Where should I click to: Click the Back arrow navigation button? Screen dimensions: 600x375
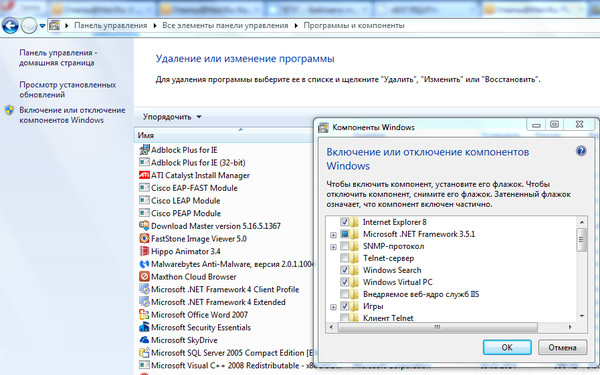click(x=10, y=26)
